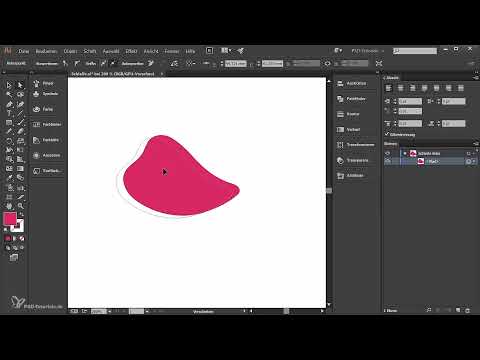The image size is (480, 360).
Task: Click the left indent field in Absatz
Action: click(x=410, y=101)
